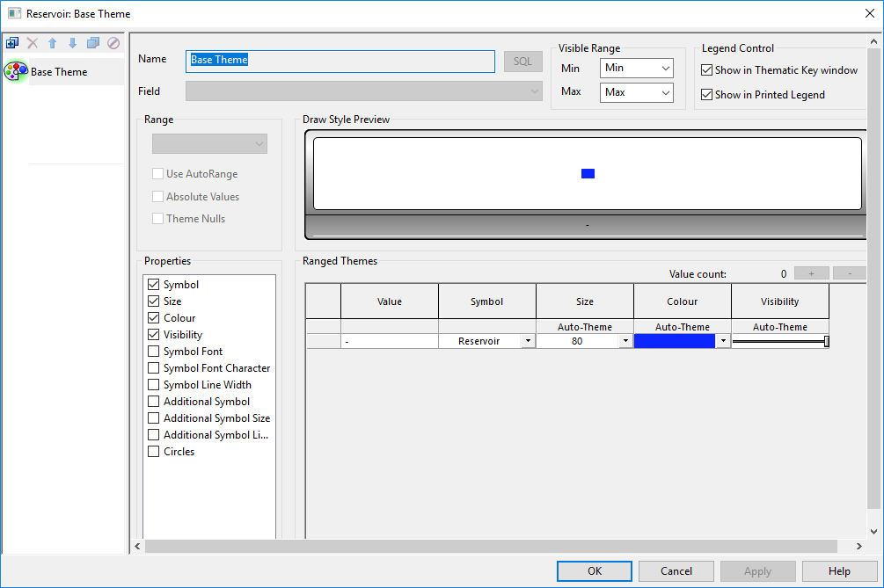
Task: Disable Show in Printed Legend
Action: pos(706,94)
